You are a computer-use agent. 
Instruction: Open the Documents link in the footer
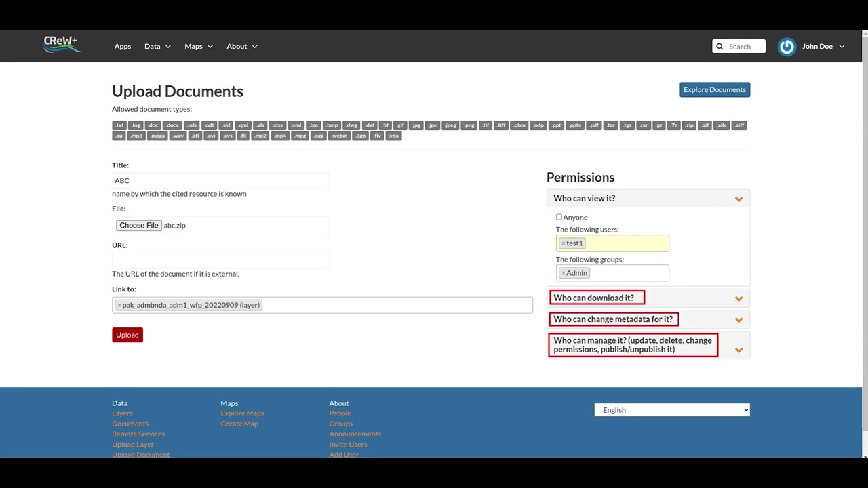coord(130,424)
